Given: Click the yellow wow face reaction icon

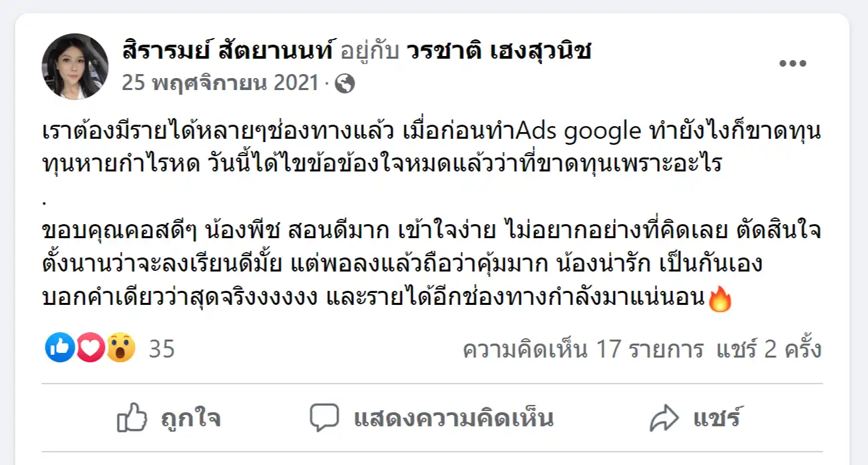Looking at the screenshot, I should (120, 348).
